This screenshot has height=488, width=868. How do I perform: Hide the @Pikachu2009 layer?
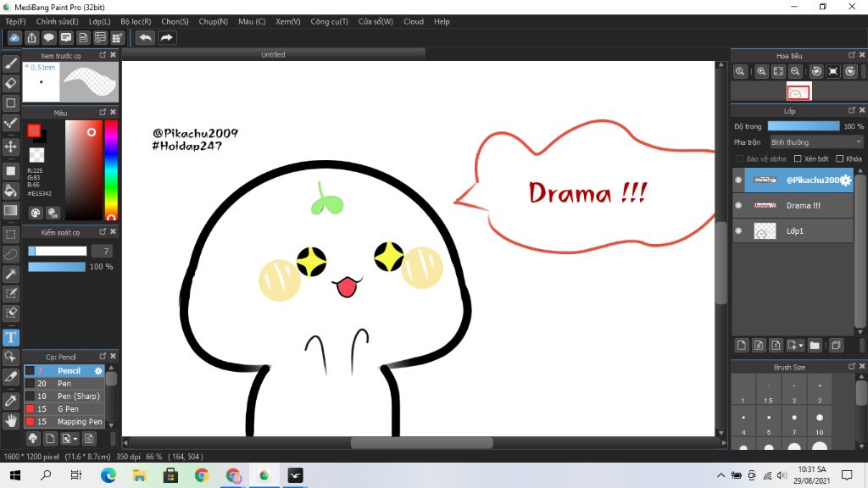point(738,180)
